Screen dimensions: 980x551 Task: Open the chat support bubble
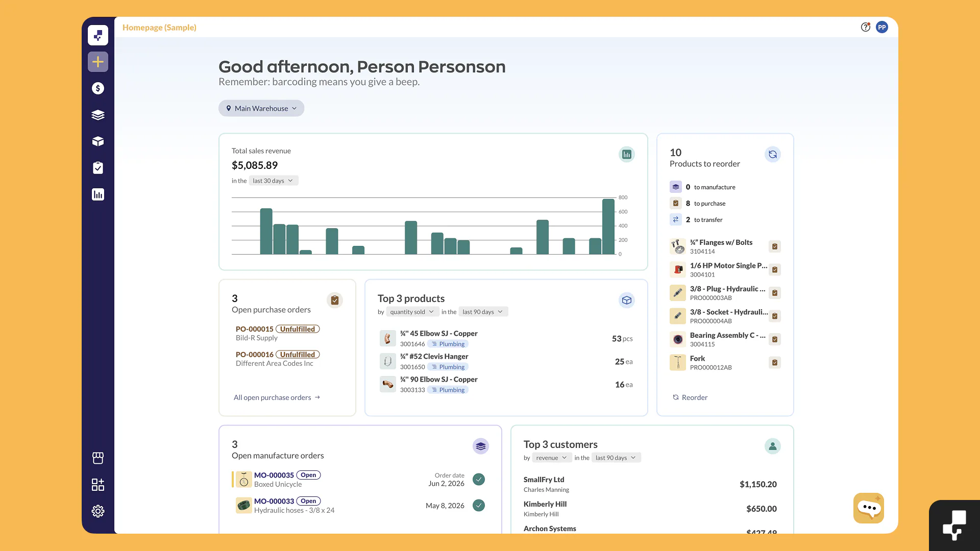click(869, 508)
